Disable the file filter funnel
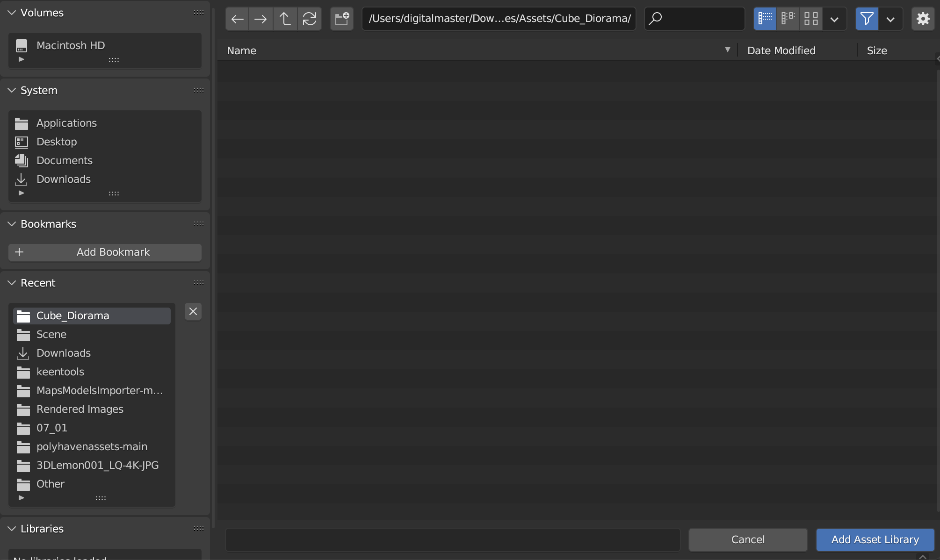The width and height of the screenshot is (940, 560). [x=867, y=19]
